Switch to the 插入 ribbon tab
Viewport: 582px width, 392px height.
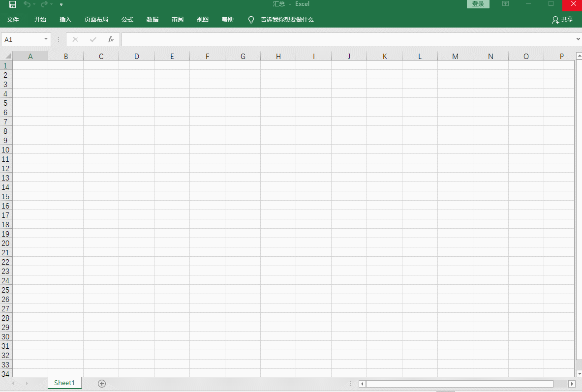65,20
